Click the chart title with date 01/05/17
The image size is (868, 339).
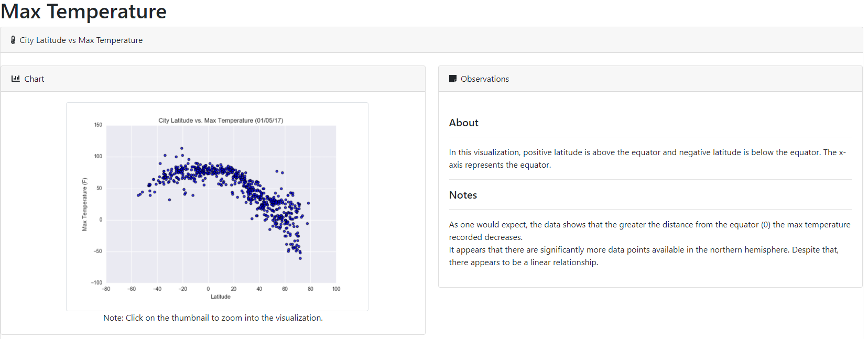point(221,121)
